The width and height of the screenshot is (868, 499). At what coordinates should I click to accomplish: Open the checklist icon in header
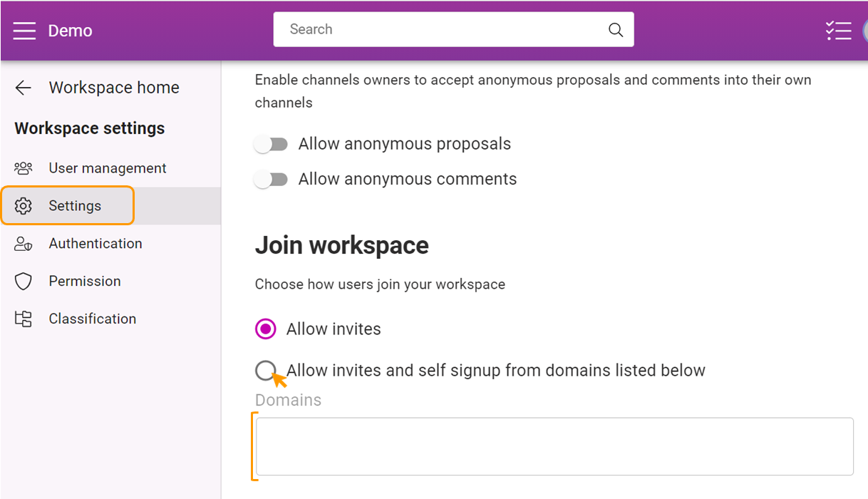(838, 31)
